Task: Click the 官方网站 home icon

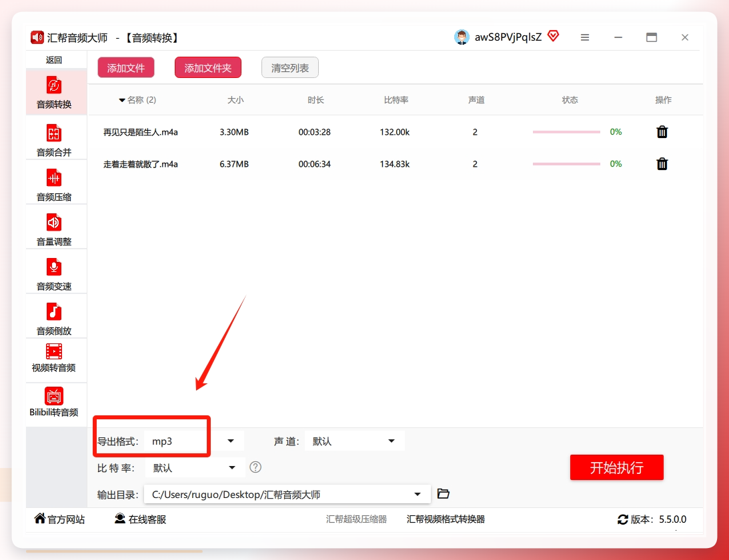Action: (x=40, y=518)
